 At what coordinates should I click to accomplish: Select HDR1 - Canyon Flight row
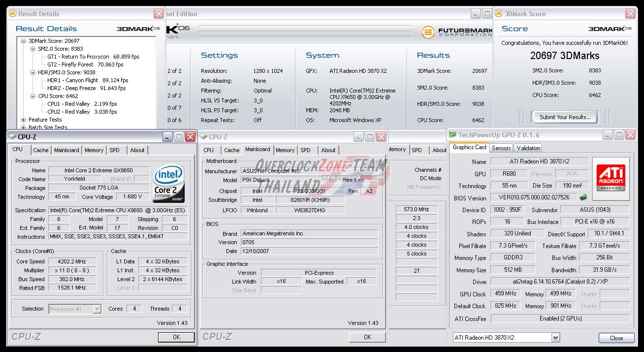pos(88,80)
